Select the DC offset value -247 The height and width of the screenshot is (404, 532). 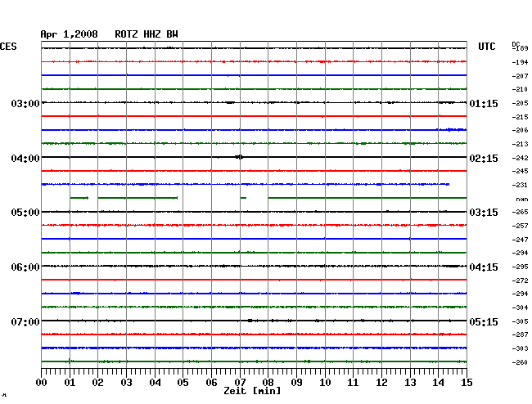tap(520, 240)
